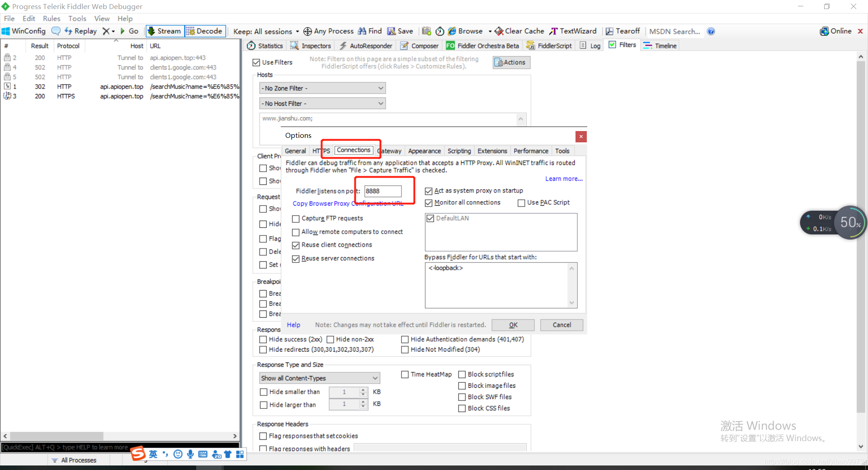Viewport: 868px width, 470px height.
Task: Open the Statistics tab
Action: click(x=265, y=46)
